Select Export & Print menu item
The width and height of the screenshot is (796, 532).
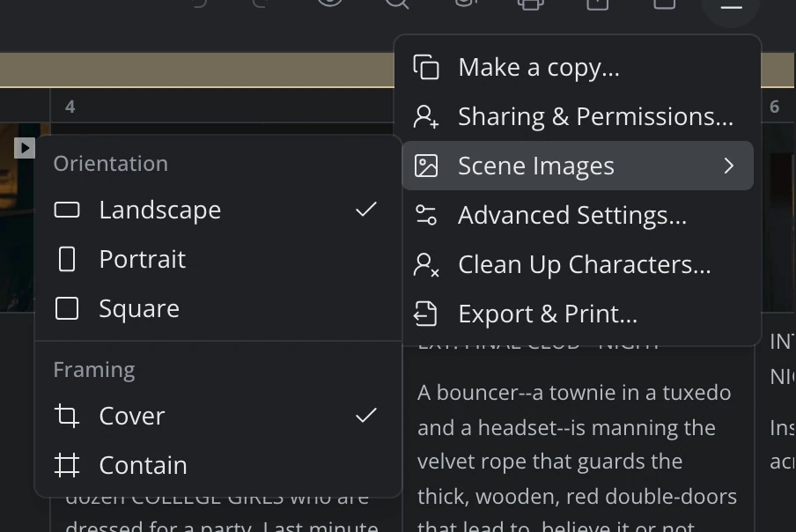(x=578, y=314)
